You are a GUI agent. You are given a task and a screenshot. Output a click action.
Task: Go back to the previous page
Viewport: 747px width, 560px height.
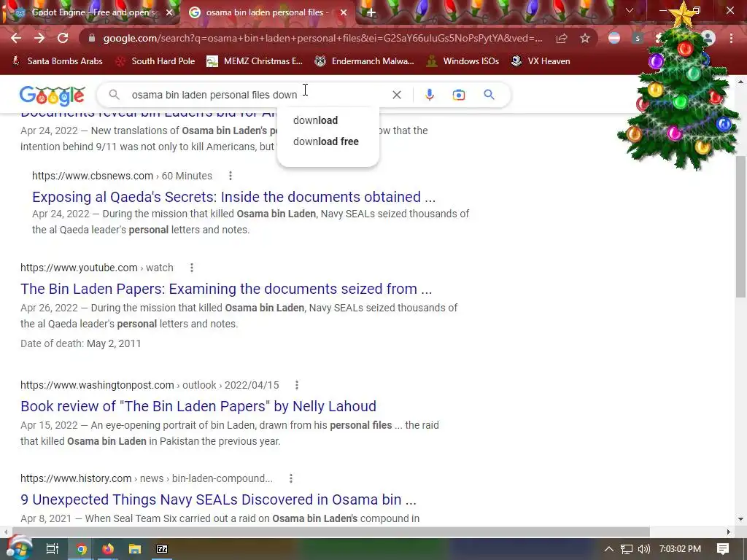tap(16, 38)
